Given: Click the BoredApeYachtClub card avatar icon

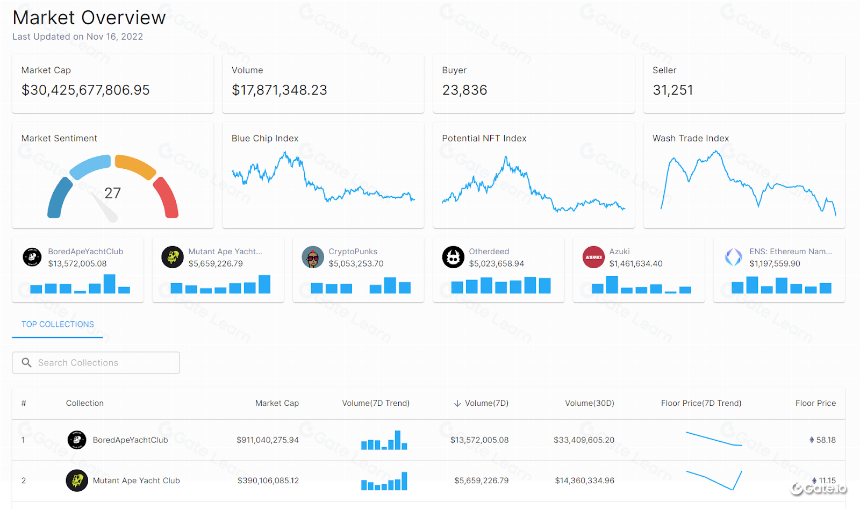Looking at the screenshot, I should click(32, 257).
